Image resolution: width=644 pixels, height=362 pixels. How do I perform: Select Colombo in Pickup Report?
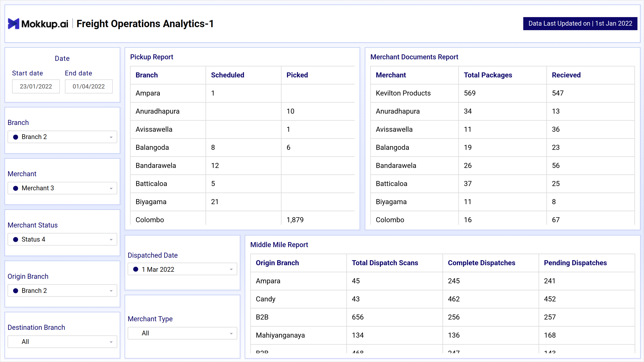[243, 218]
